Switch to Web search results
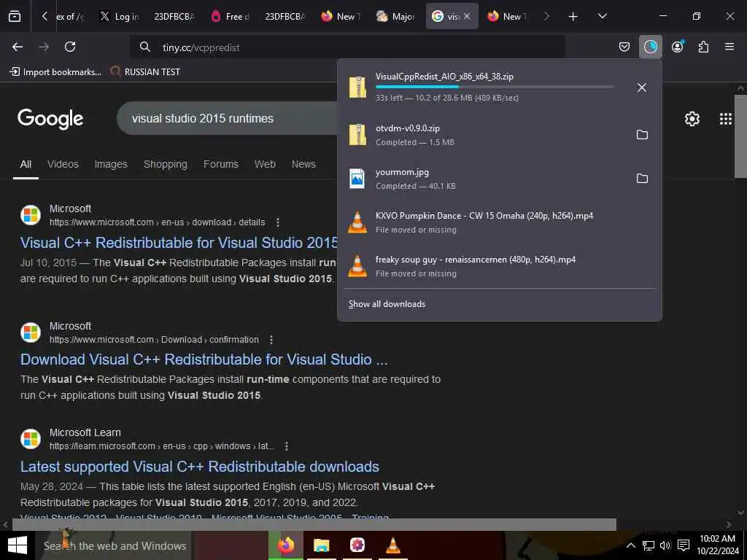The image size is (747, 560). (265, 164)
